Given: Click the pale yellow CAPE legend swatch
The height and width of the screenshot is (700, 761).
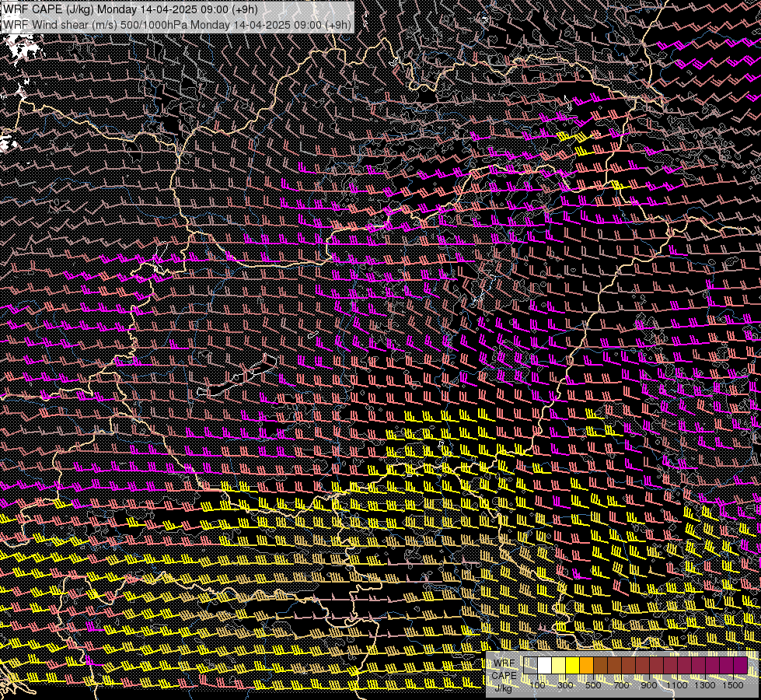Looking at the screenshot, I should point(559,665).
